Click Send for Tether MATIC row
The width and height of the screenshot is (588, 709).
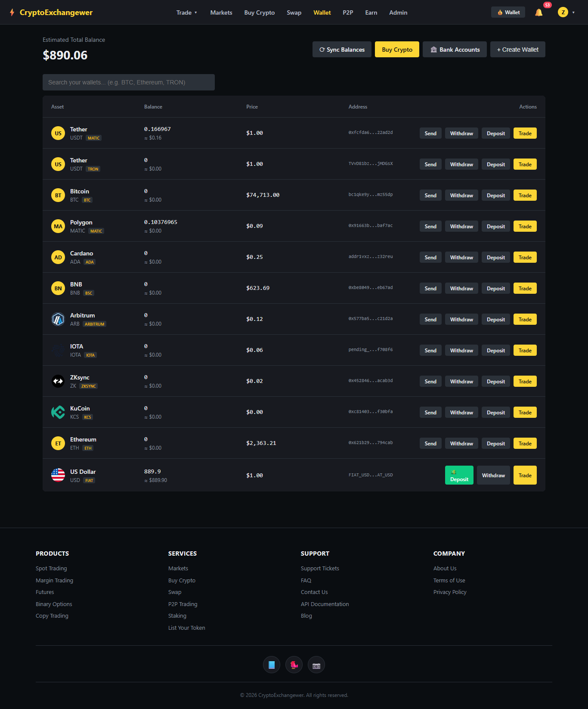tap(430, 133)
